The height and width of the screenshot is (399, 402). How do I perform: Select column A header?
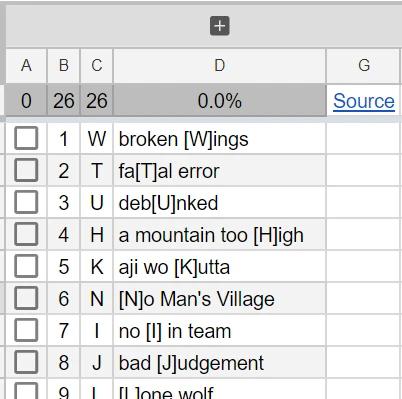pyautogui.click(x=26, y=65)
